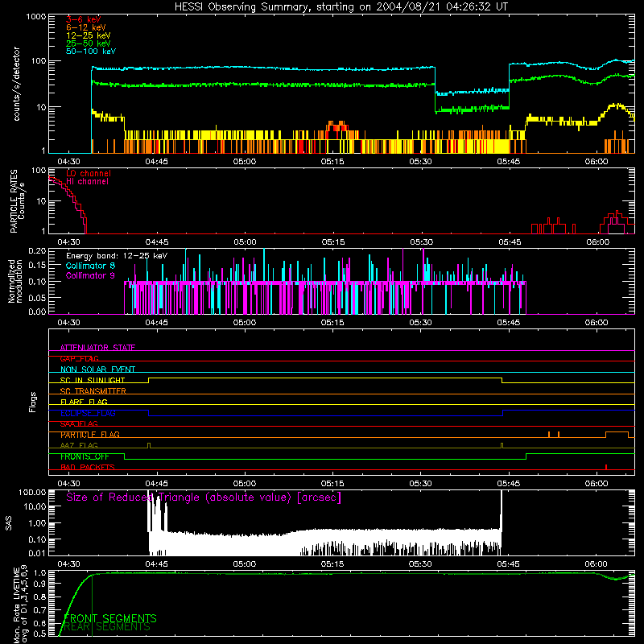Image resolution: width=644 pixels, height=644 pixels.
Task: Click the red BAD_PACKETS spike near 06:00
Action: pyautogui.click(x=606, y=467)
